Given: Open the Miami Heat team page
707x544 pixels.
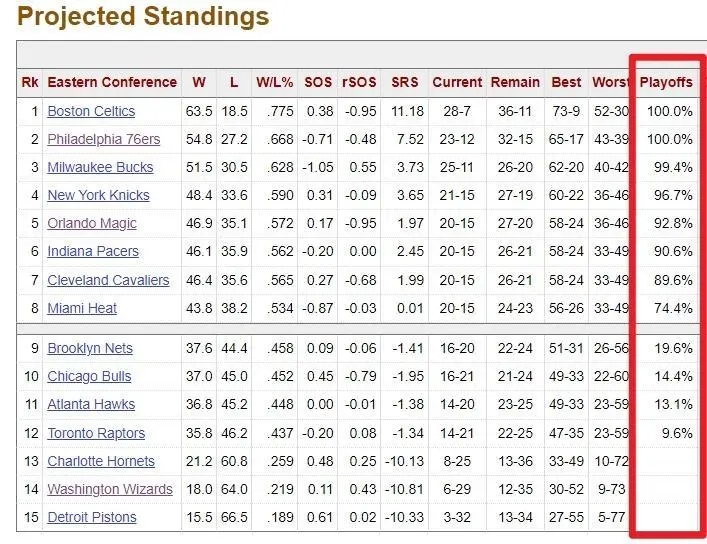Looking at the screenshot, I should [x=82, y=308].
